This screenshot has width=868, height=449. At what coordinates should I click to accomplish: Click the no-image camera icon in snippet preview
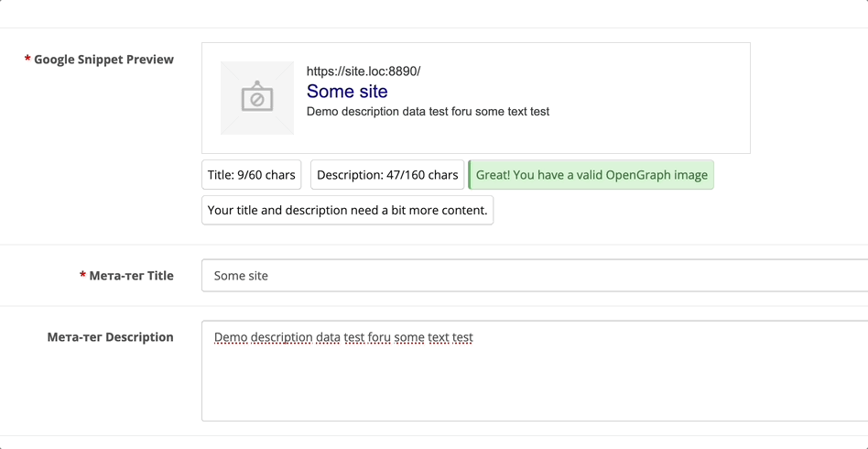pyautogui.click(x=257, y=97)
